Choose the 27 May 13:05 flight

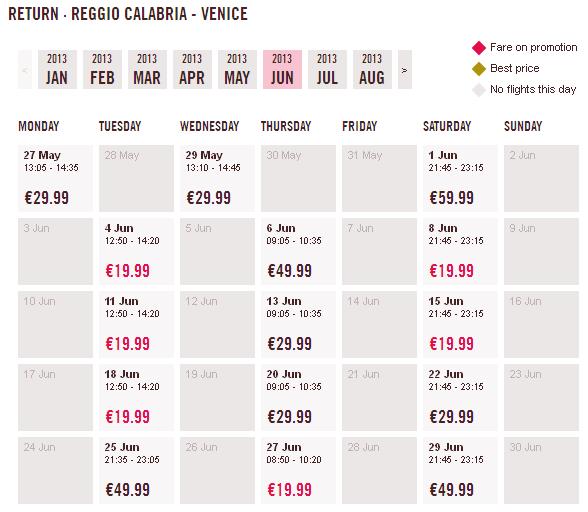[56, 178]
